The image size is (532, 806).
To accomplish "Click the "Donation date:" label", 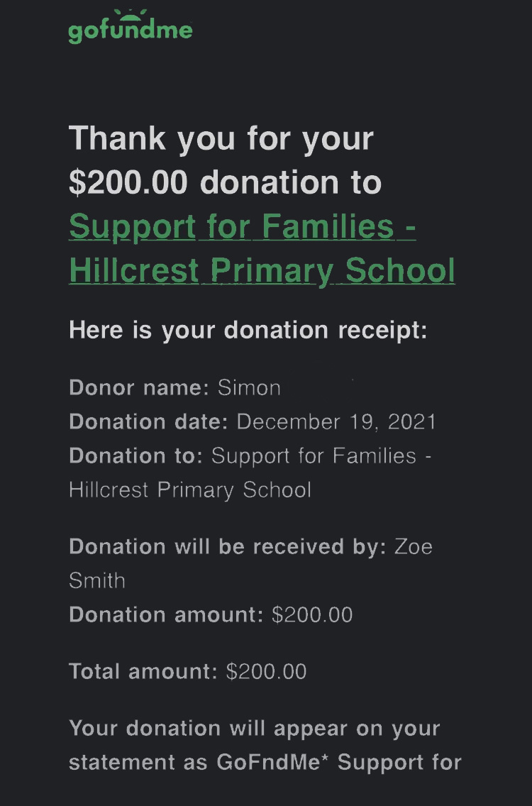I will tap(148, 422).
